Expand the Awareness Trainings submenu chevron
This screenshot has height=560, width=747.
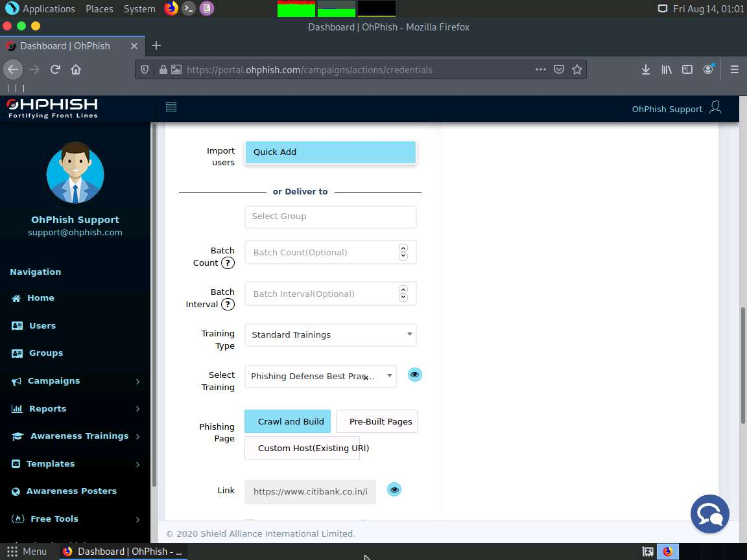(x=137, y=437)
